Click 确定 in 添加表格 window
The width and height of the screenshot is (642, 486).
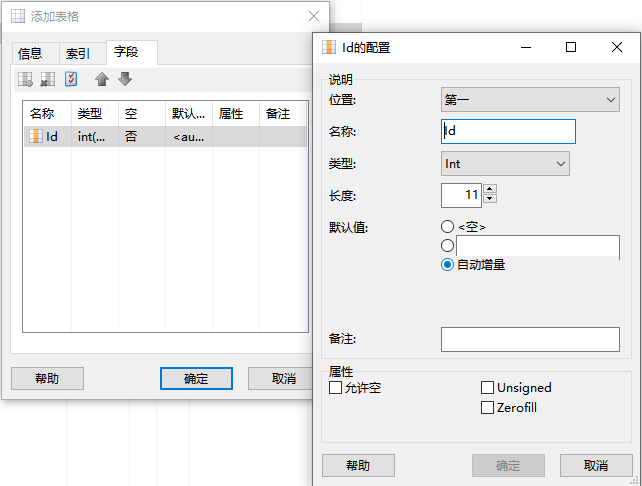(196, 378)
